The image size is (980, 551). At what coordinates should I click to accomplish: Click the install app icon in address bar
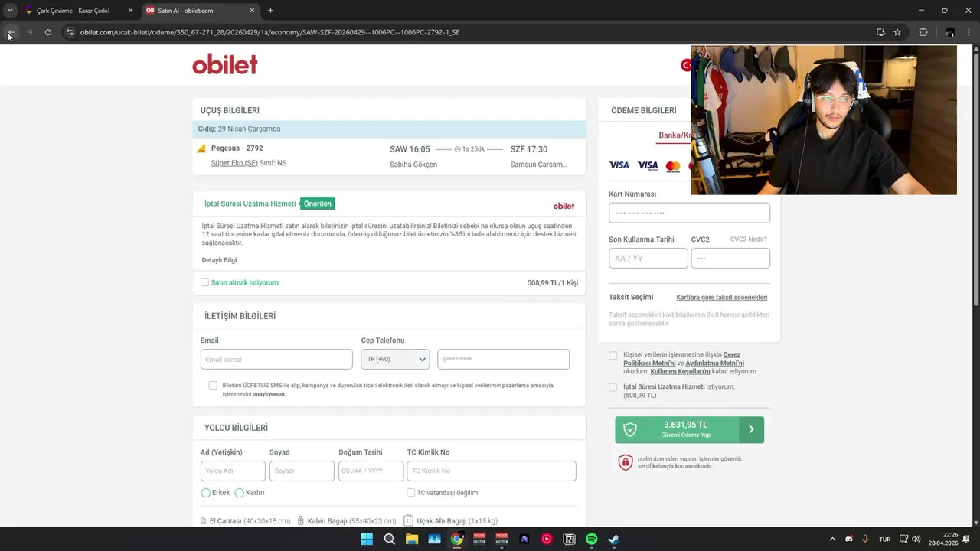(x=880, y=32)
